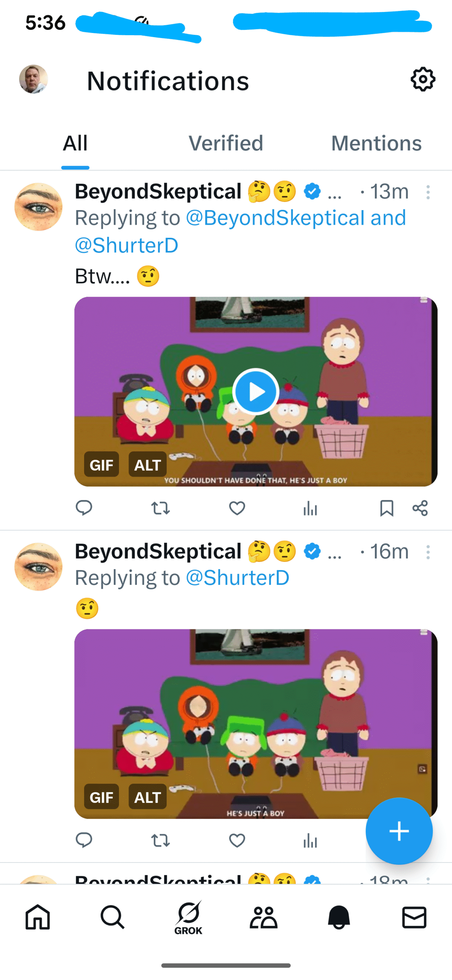452x980 pixels.
Task: Open more options on the 13m post
Action: [x=428, y=192]
